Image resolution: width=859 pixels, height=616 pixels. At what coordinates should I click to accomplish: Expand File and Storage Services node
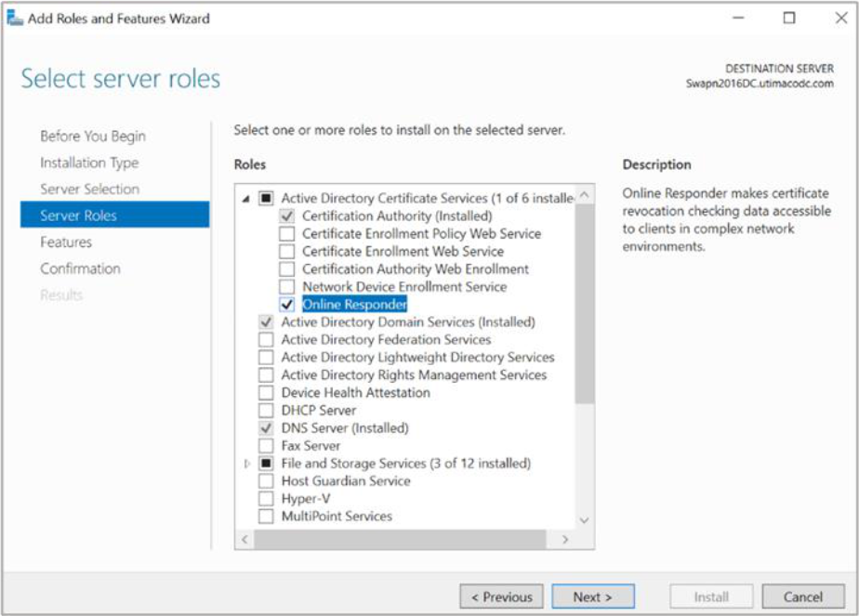pos(247,464)
